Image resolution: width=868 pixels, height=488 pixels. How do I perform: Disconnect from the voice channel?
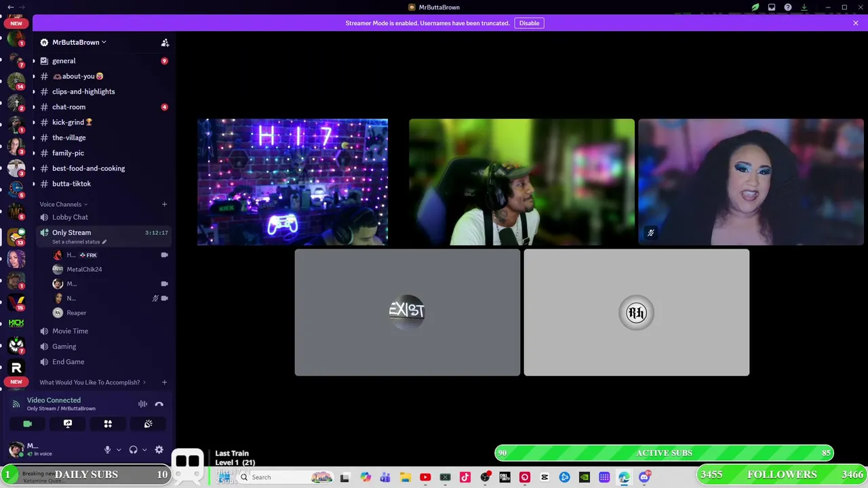tap(159, 404)
